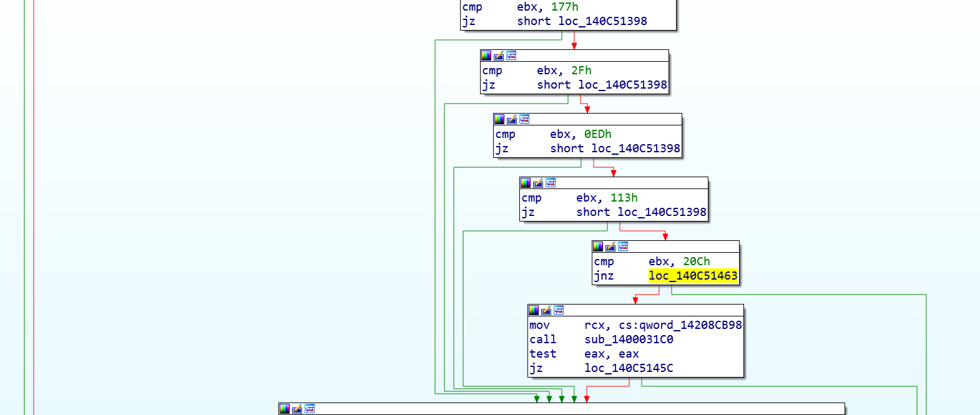Screen dimensions: 980x415
Task: Click the 2Fh immediate value
Action: click(x=581, y=71)
